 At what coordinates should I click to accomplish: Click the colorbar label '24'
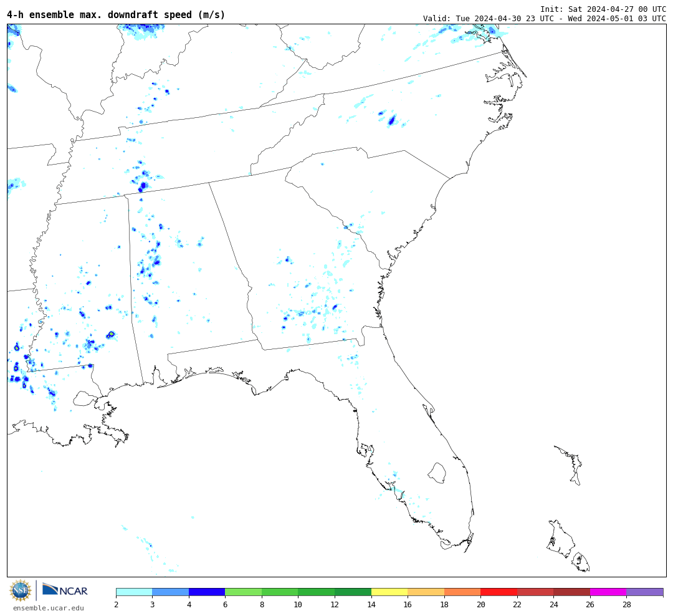(554, 604)
